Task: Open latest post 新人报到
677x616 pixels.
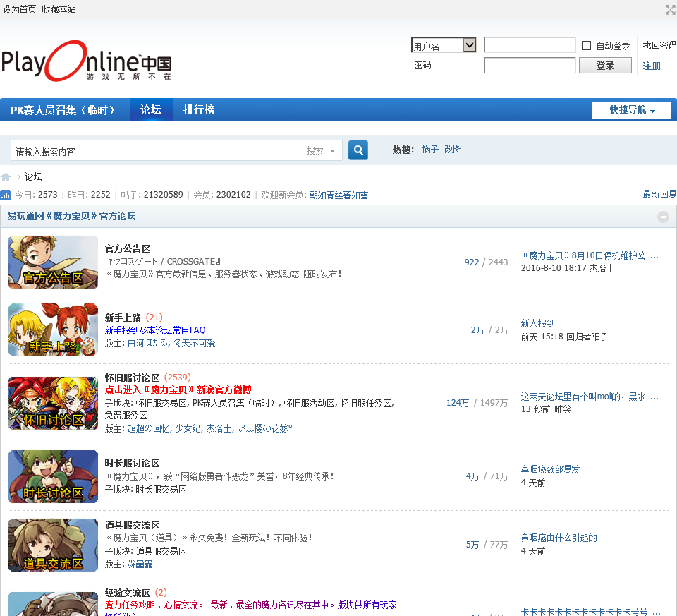Action: pyautogui.click(x=537, y=323)
